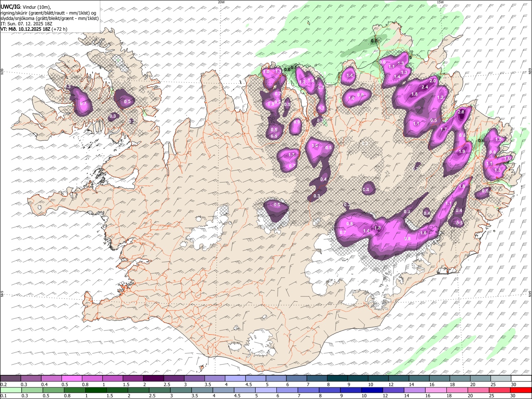Click the 1.9 precipitation value on the map
This screenshot has height=399, width=532.
(x=461, y=152)
